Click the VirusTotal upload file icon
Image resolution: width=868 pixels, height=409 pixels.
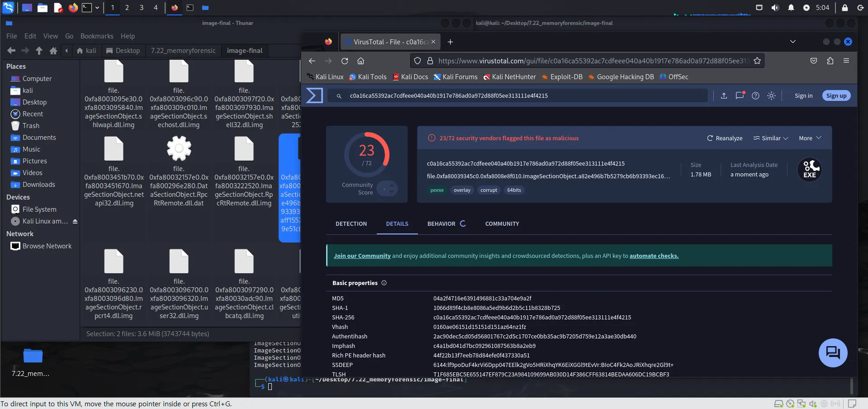pyautogui.click(x=724, y=95)
